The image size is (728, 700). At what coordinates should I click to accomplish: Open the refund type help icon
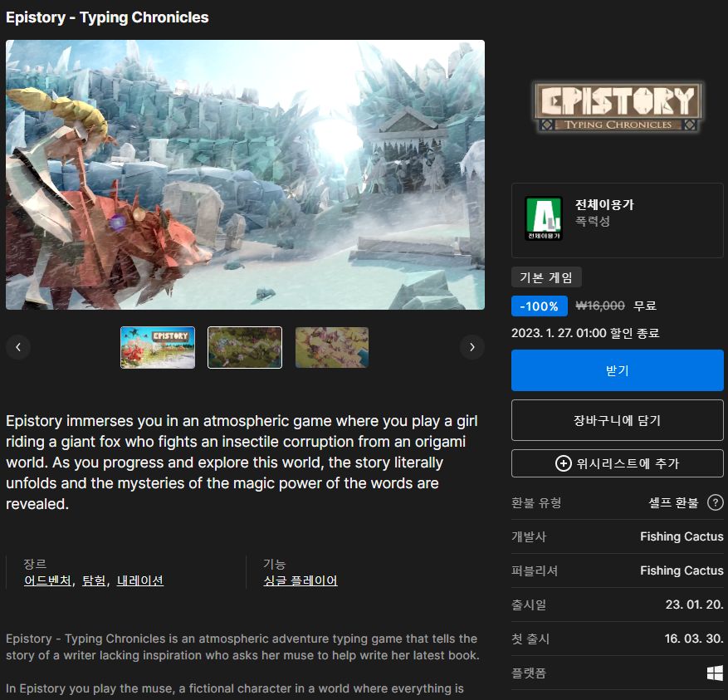(x=715, y=502)
